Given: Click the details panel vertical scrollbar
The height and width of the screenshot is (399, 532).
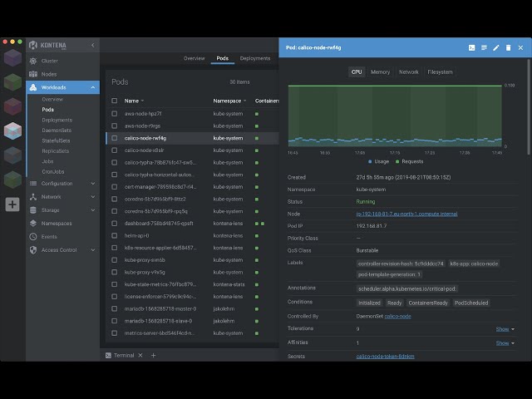Looking at the screenshot, I should tap(529, 107).
